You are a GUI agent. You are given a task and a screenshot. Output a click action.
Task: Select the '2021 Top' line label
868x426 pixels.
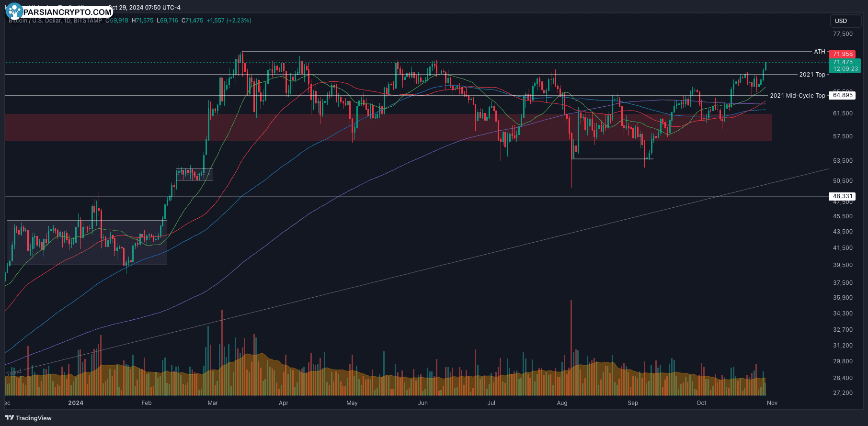(x=812, y=75)
